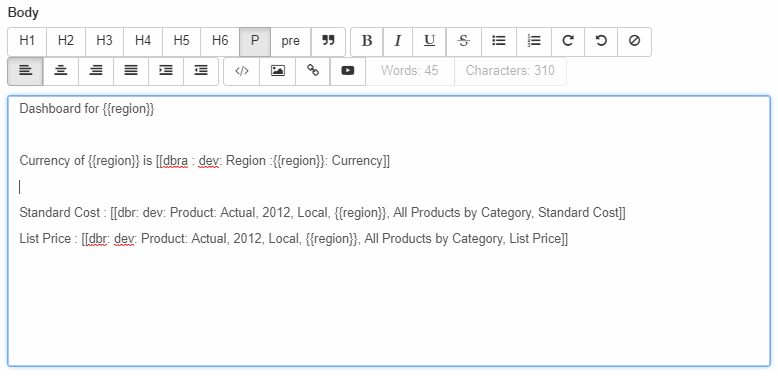The image size is (778, 376).
Task: Insert a numbered list
Action: click(534, 42)
